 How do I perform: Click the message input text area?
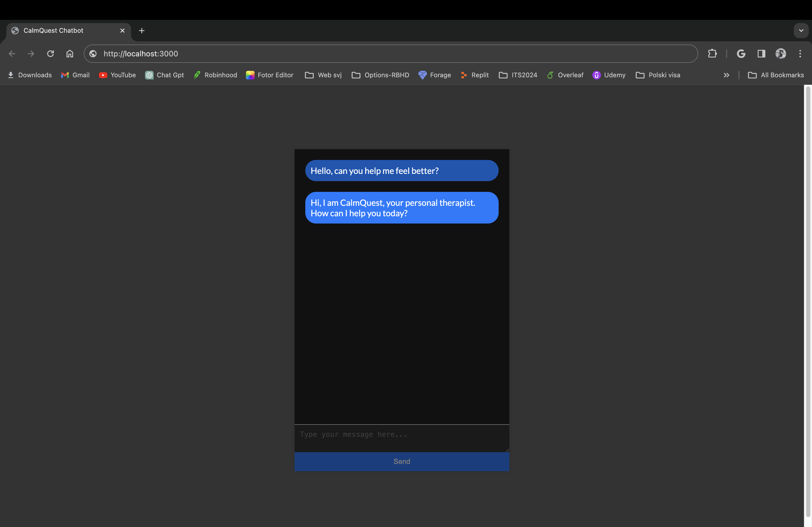[401, 438]
